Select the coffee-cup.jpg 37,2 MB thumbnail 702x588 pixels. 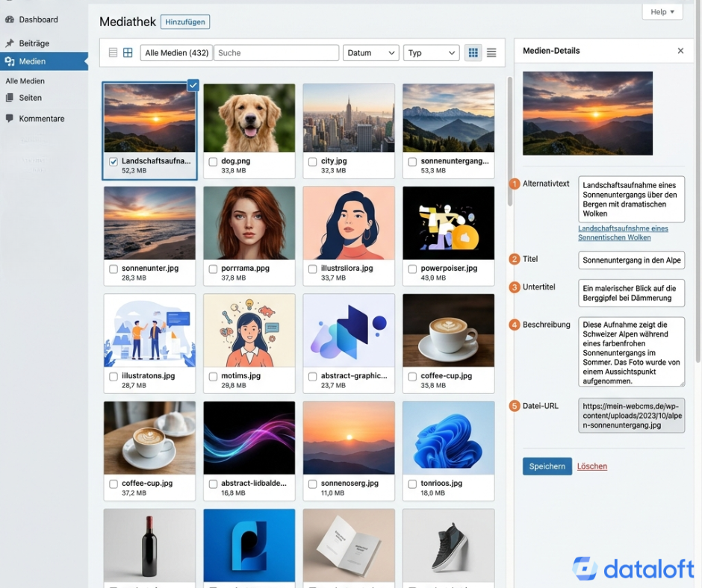[149, 438]
